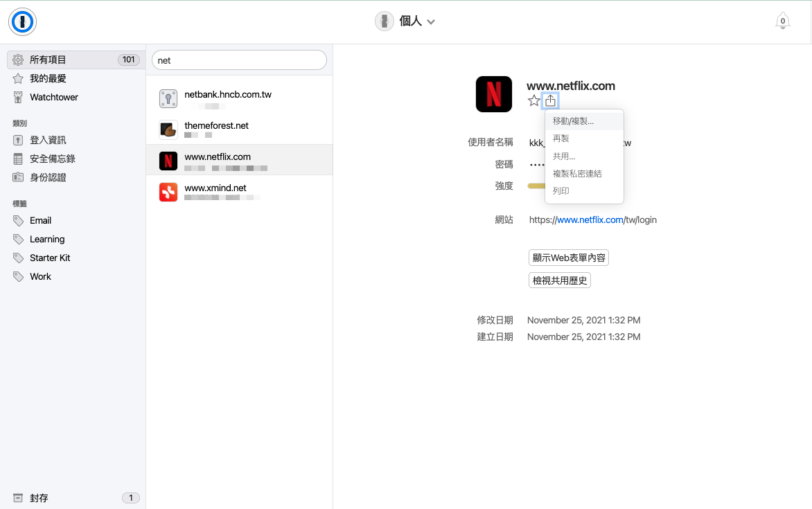Click the 1Password logo icon
The height and width of the screenshot is (509, 812).
22,21
